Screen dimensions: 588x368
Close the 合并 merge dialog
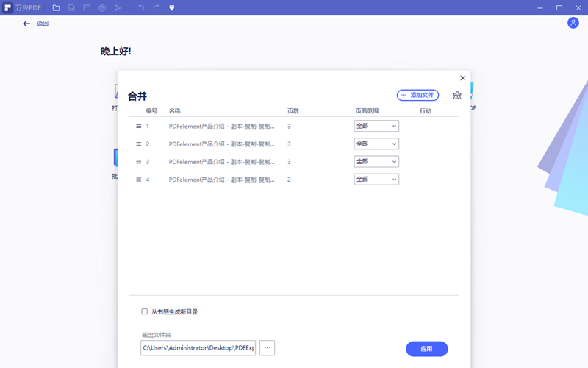(x=462, y=78)
